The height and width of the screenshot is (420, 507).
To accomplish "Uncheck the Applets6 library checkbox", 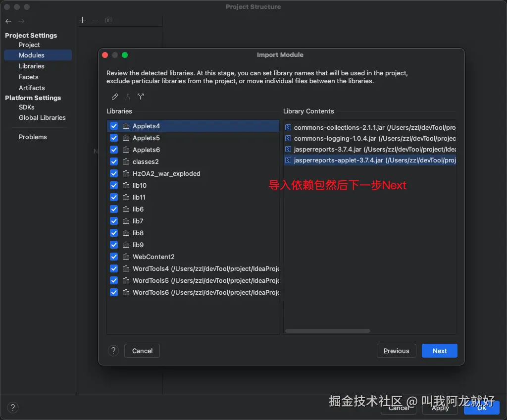I will pos(114,150).
